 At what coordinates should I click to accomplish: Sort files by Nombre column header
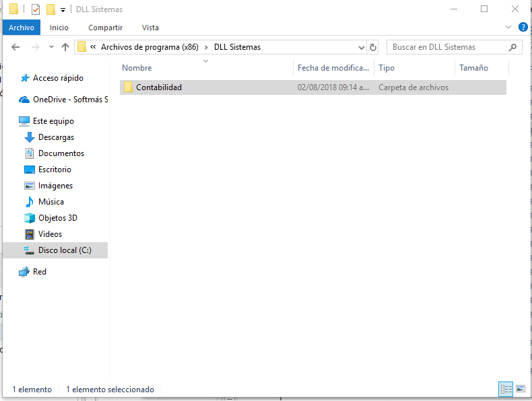(137, 68)
